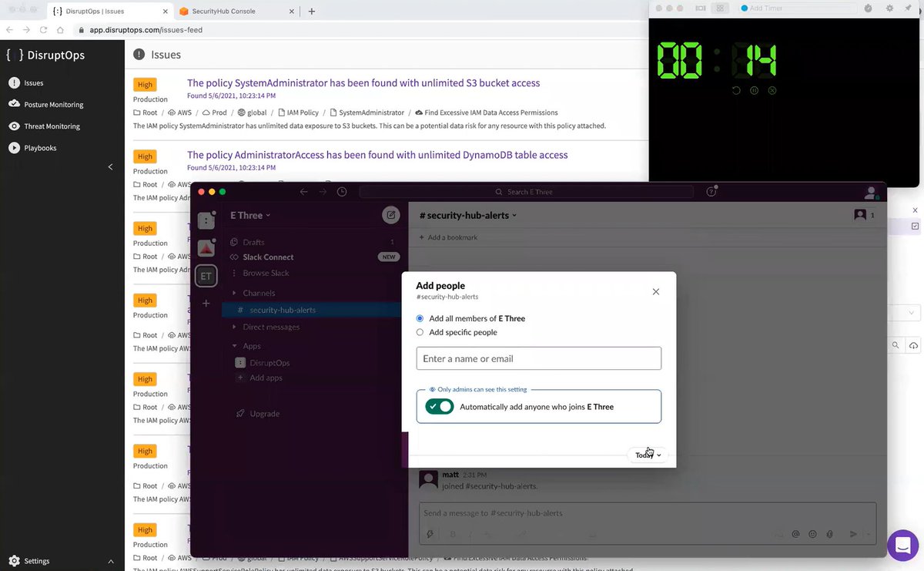
Task: Open the E Three workspace menu
Action: pyautogui.click(x=250, y=215)
